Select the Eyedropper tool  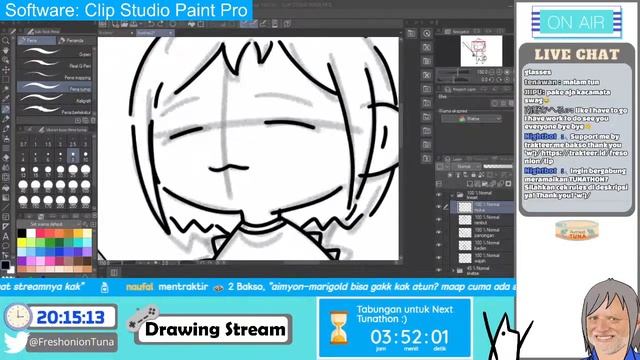[x=6, y=99]
